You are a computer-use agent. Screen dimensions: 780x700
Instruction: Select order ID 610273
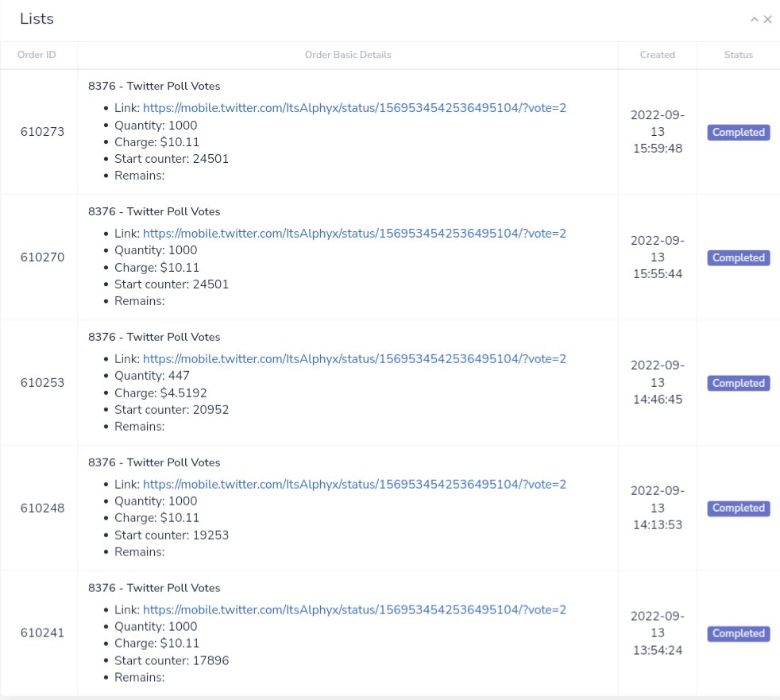coord(42,132)
